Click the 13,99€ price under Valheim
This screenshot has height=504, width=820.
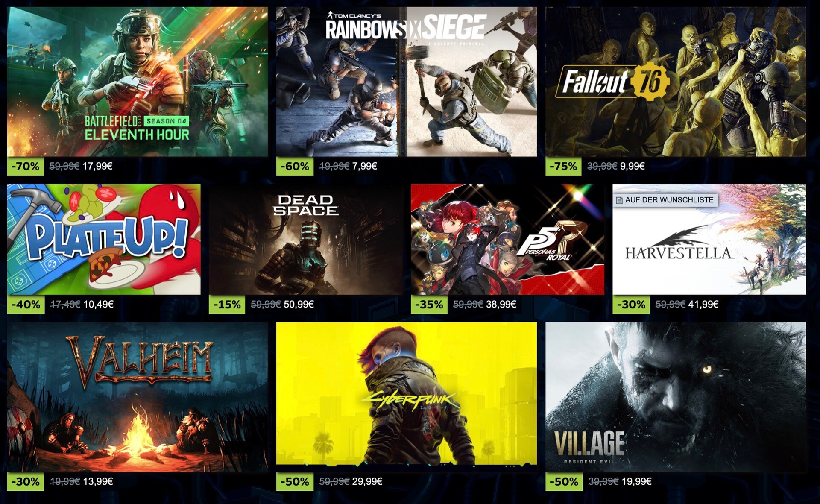click(98, 481)
